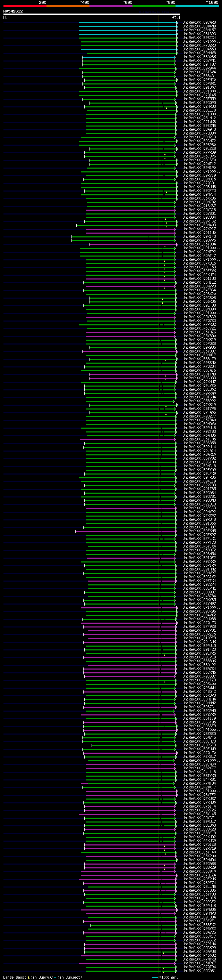Screen dimensions: 222x980
Task: Click the cyan ~100% identity legend segment
Action: coord(197,6)
